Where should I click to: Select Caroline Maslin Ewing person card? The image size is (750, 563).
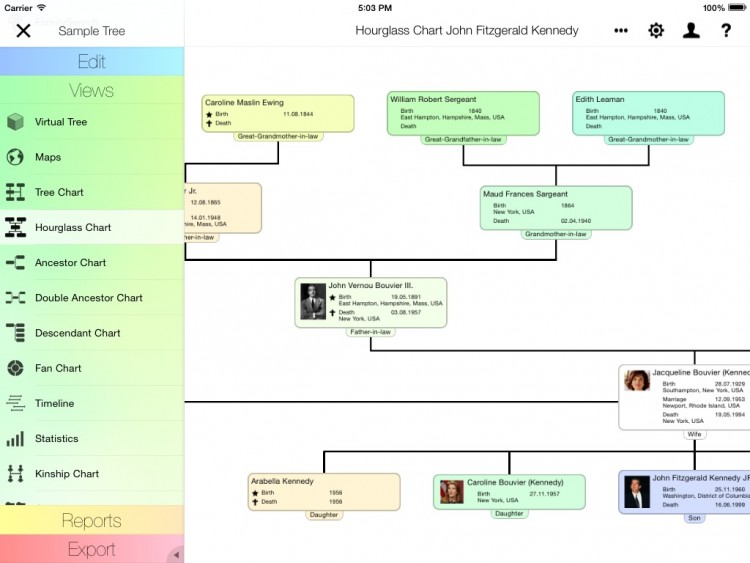[x=278, y=113]
